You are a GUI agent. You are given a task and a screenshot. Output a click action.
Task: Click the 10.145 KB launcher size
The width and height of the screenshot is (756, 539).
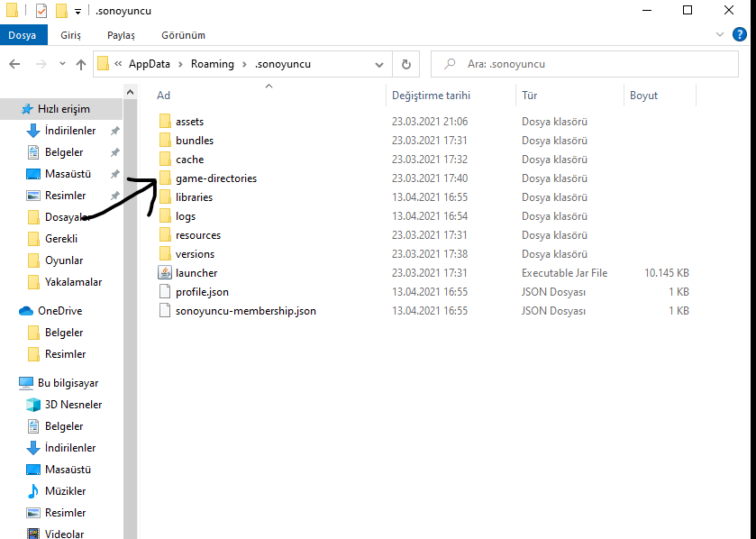click(666, 273)
